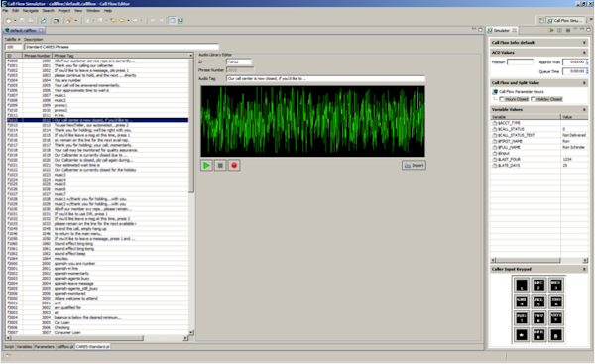The width and height of the screenshot is (595, 364).
Task: Select phrase row 'You are number'
Action: [97, 80]
